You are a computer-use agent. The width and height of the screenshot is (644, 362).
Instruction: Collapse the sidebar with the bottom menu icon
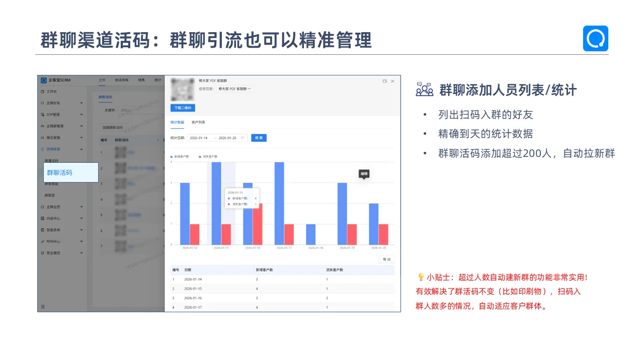43,306
